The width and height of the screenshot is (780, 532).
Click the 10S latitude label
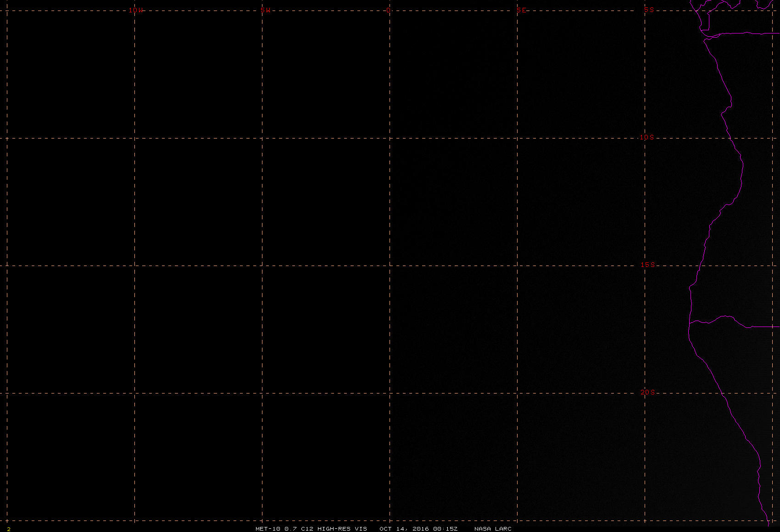coord(647,137)
